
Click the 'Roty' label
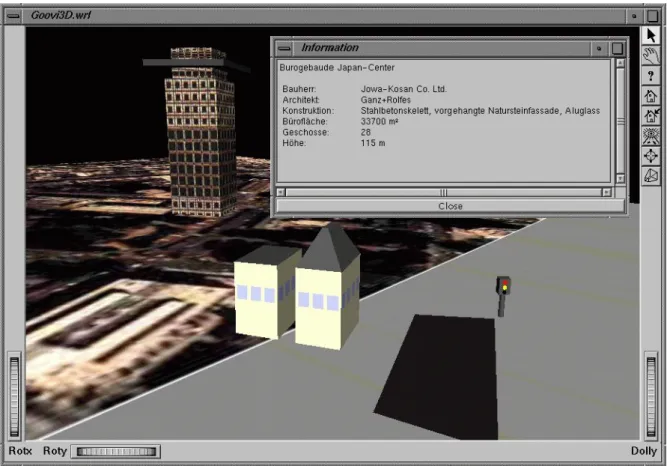coord(55,451)
